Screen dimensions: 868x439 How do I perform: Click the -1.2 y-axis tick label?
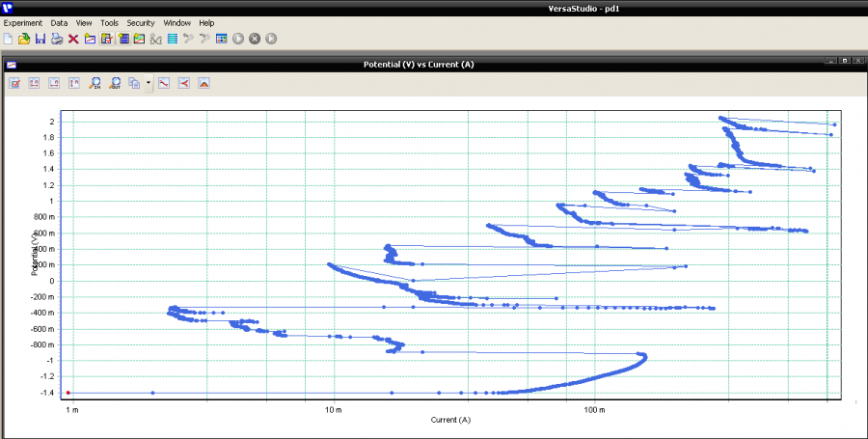47,376
